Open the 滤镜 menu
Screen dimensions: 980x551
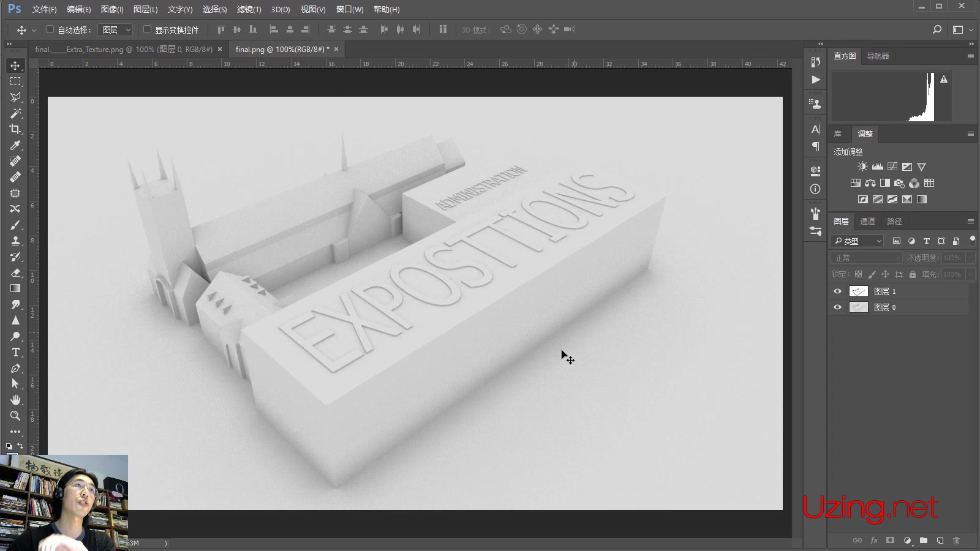(249, 9)
